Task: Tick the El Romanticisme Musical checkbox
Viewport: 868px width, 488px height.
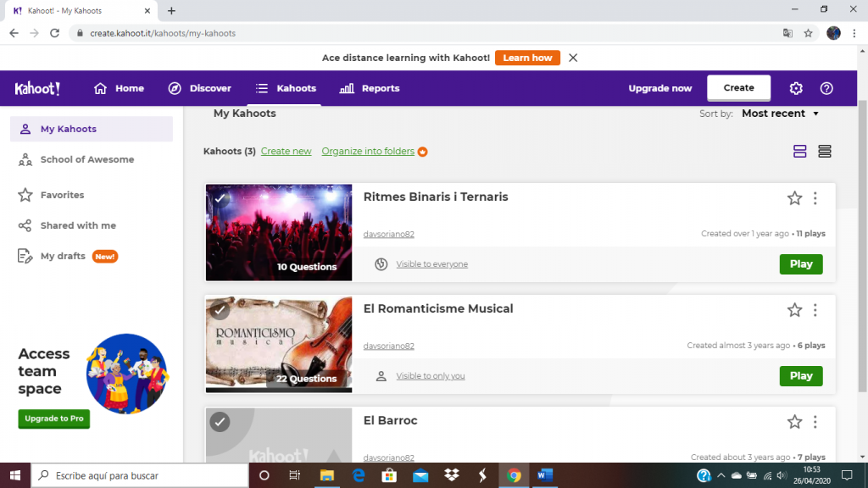Action: coord(220,310)
